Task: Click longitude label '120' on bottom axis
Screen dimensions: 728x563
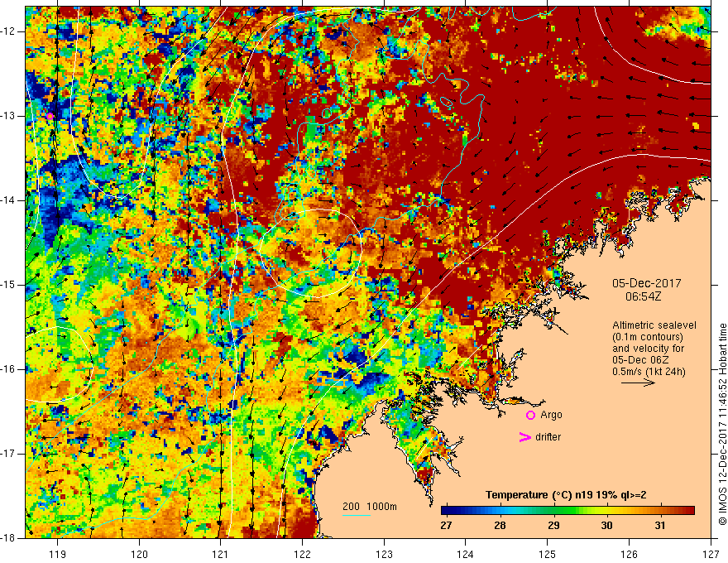Action: 139,554
